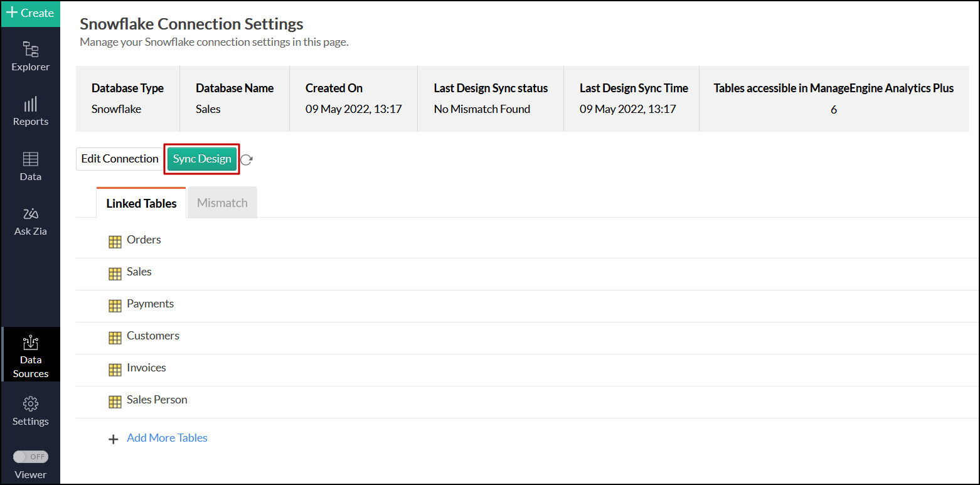The width and height of the screenshot is (980, 485).
Task: Choose the Invoices linked table row
Action: coord(146,368)
